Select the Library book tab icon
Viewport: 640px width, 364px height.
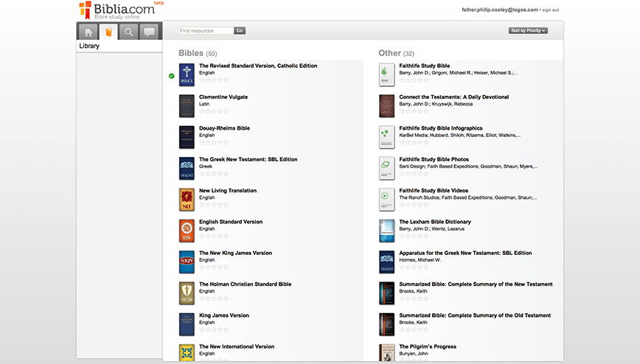108,32
